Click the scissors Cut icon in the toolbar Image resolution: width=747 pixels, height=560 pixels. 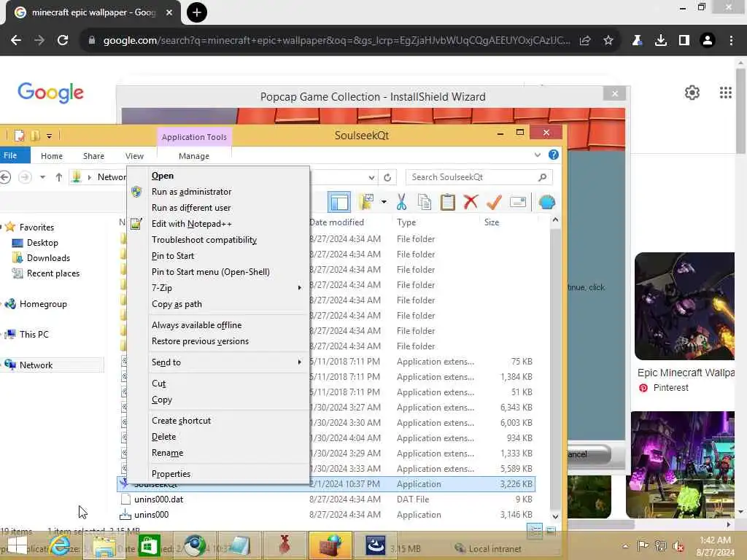402,203
